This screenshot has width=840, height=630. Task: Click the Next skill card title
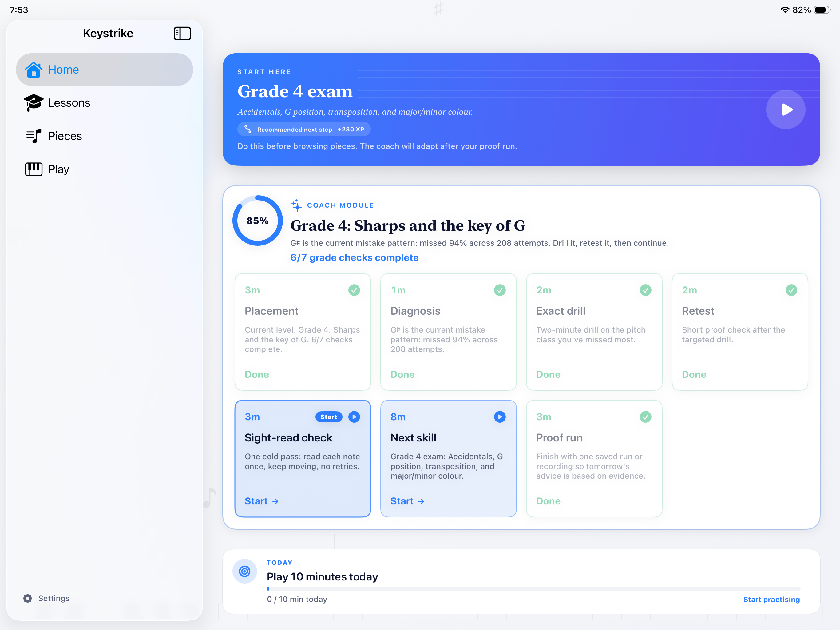click(413, 438)
